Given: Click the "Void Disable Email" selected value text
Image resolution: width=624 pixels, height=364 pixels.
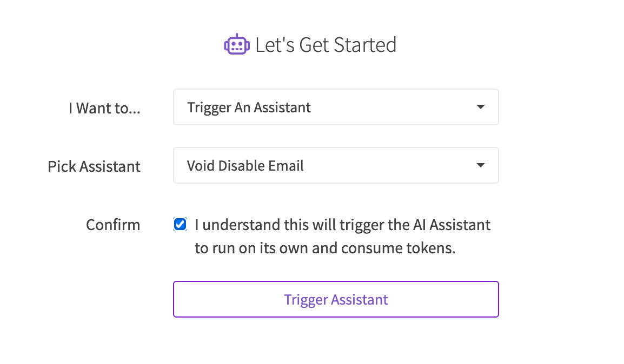Looking at the screenshot, I should click(x=245, y=166).
